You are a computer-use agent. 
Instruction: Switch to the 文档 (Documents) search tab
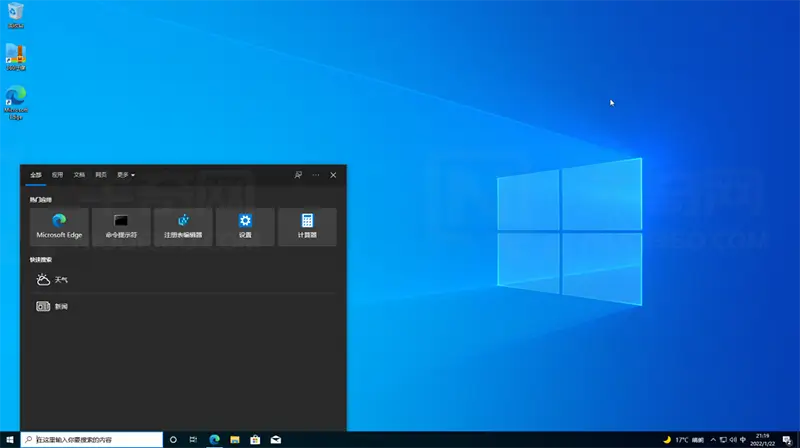79,175
